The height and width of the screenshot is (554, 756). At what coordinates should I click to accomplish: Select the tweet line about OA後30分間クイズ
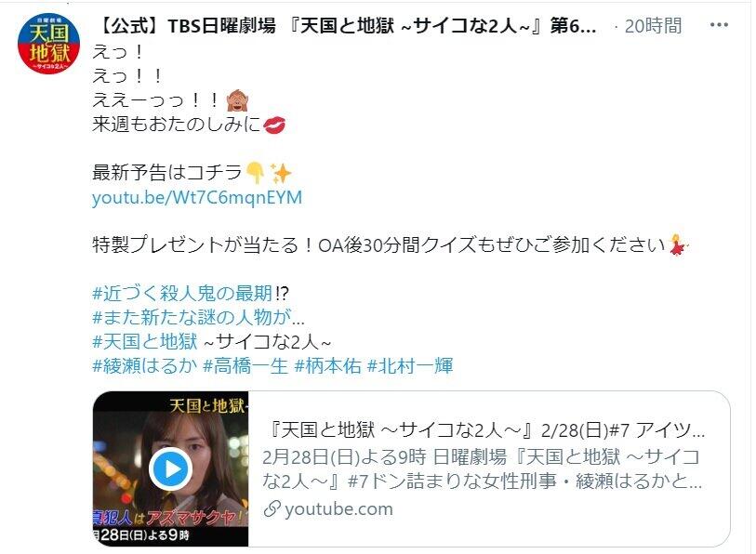(x=379, y=245)
